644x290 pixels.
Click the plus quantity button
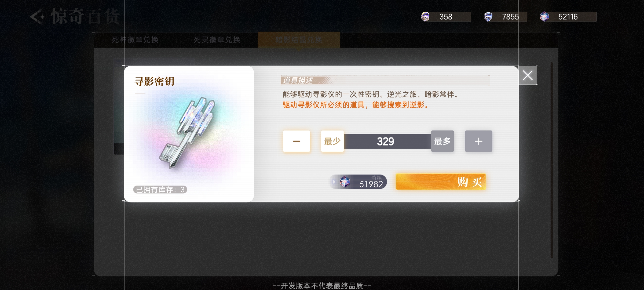(x=478, y=141)
